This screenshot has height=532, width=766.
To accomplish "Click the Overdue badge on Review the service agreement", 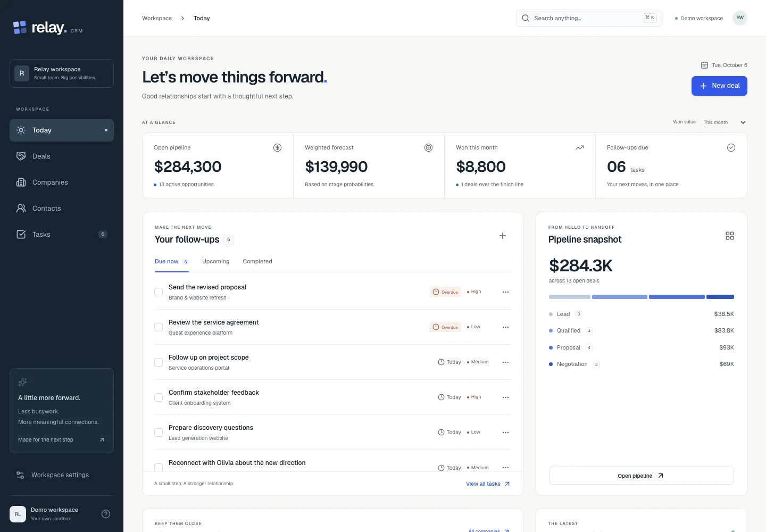I will (445, 327).
